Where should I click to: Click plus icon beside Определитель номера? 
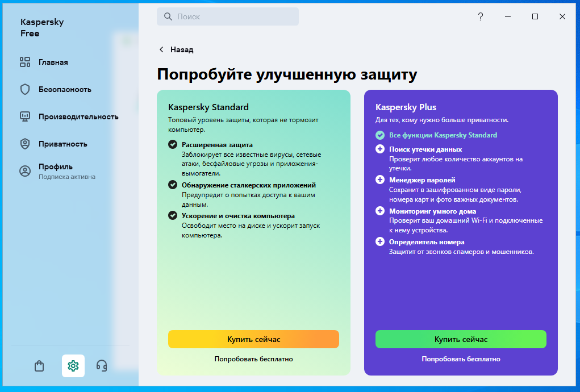(380, 241)
